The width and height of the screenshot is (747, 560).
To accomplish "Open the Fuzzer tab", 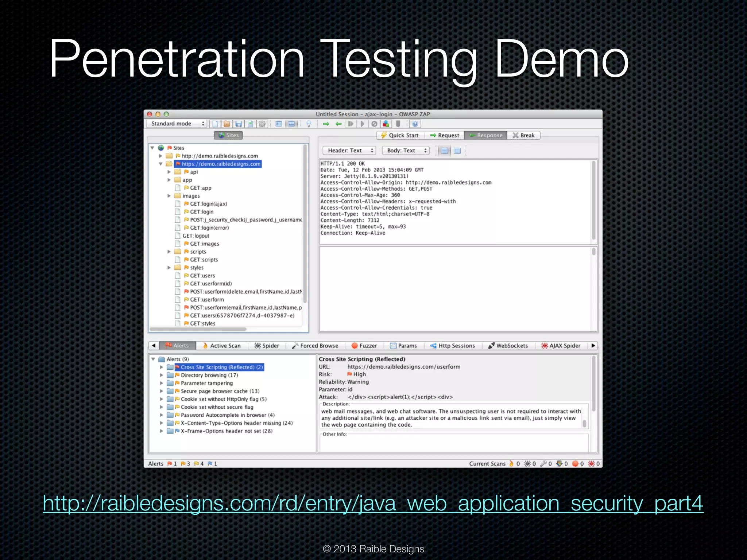I will coord(364,346).
